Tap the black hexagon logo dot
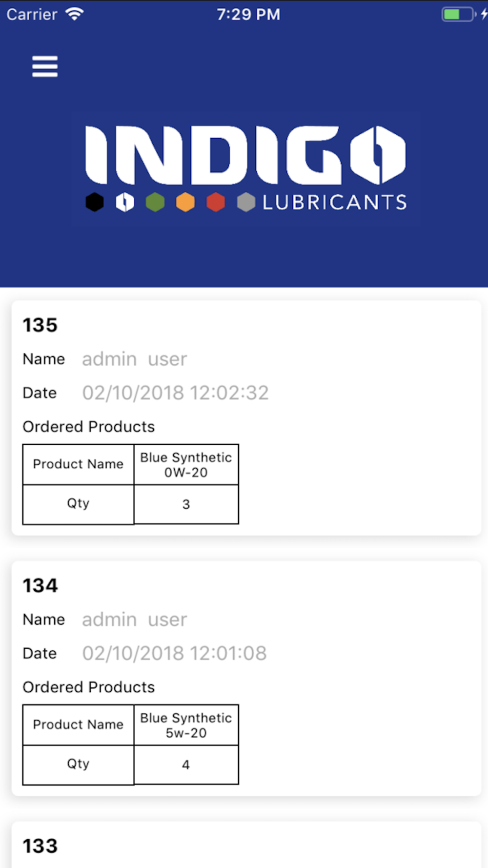Image resolution: width=488 pixels, height=868 pixels. click(x=95, y=202)
